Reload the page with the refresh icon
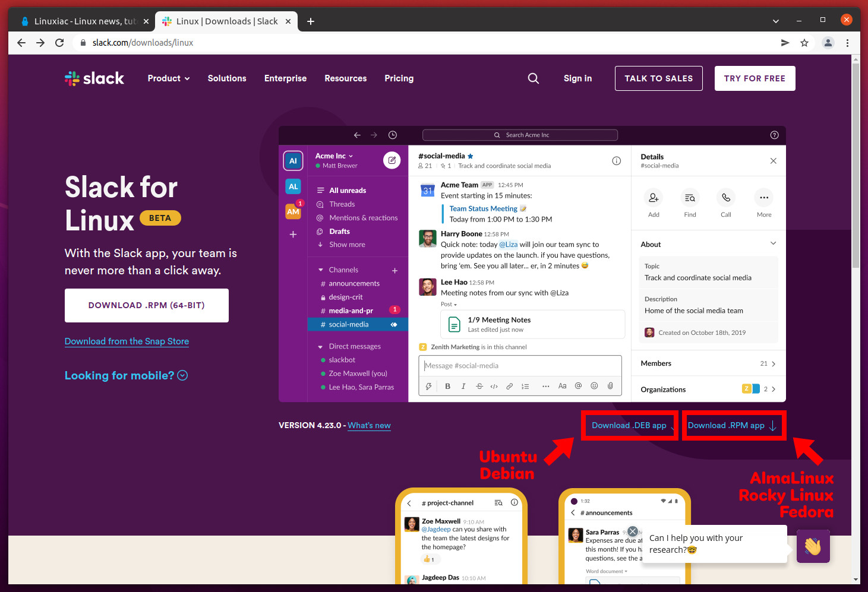Screen dimensions: 868x592 59,43
